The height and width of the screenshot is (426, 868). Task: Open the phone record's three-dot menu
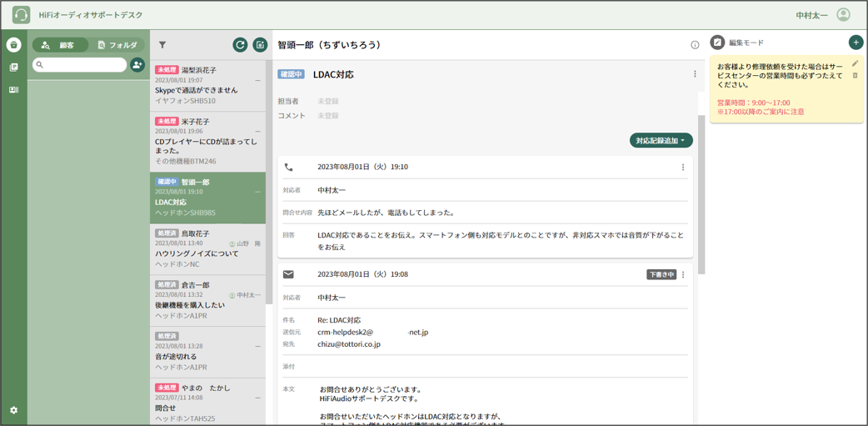coord(683,168)
